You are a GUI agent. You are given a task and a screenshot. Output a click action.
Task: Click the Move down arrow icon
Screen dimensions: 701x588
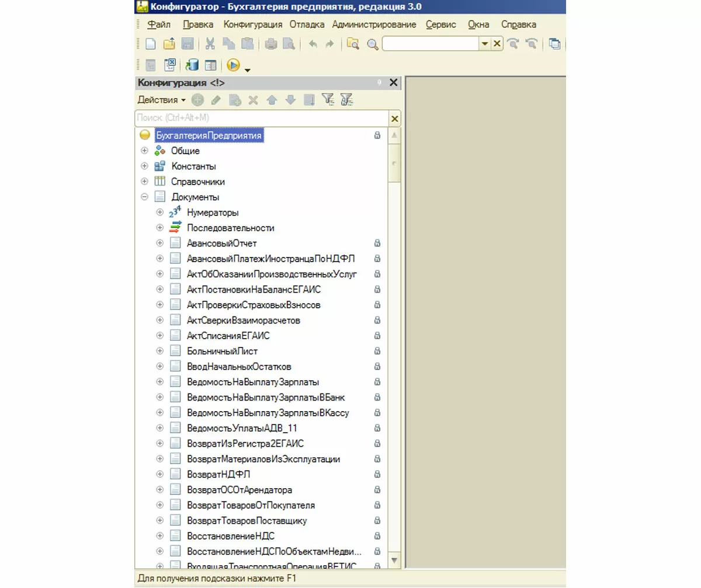click(290, 100)
